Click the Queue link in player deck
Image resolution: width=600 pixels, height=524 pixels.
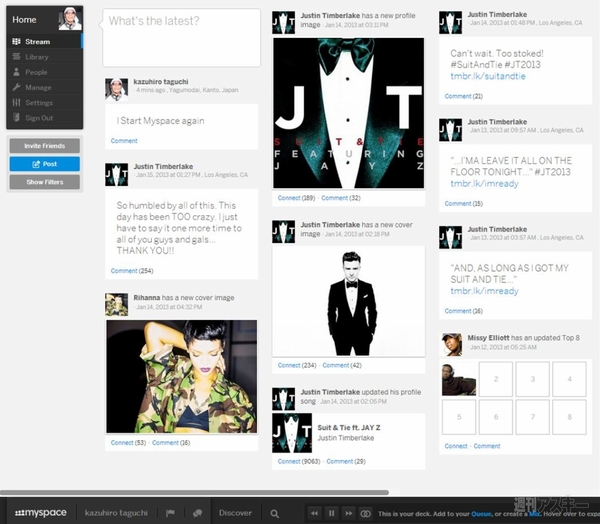[481, 514]
